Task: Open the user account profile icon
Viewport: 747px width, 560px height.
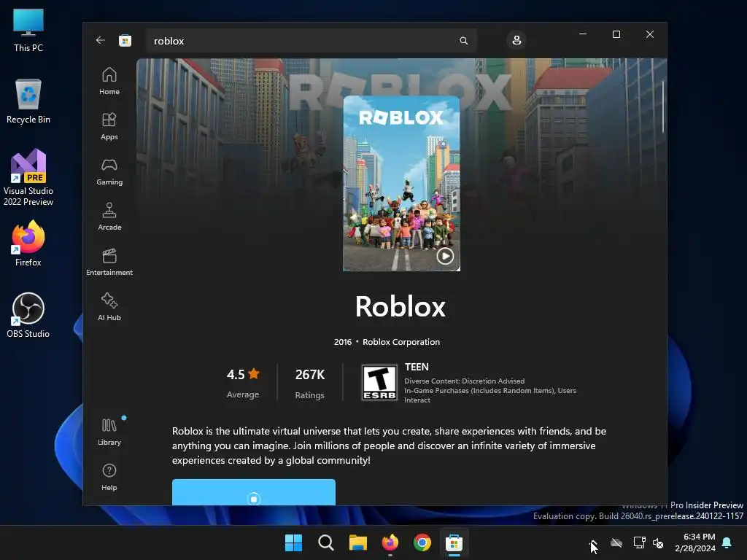Action: (516, 41)
